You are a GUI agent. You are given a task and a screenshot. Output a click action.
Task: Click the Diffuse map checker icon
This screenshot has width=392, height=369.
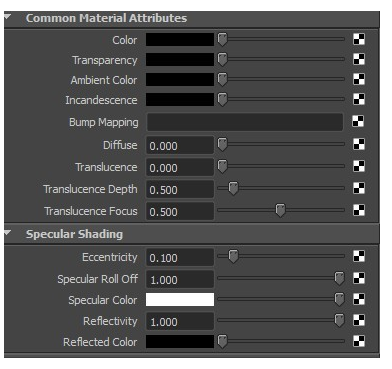pos(359,144)
